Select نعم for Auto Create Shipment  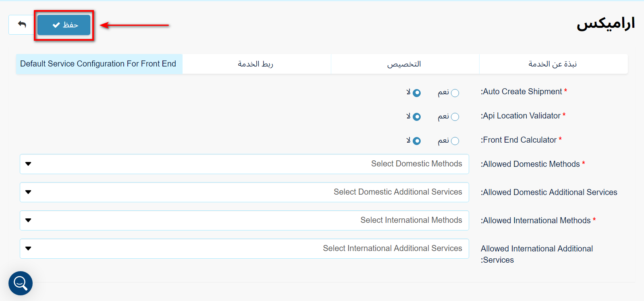pos(455,93)
